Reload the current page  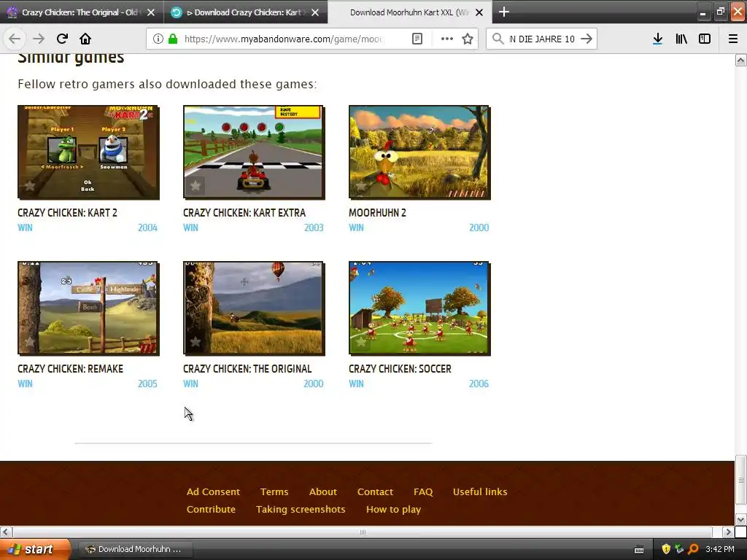pos(62,39)
